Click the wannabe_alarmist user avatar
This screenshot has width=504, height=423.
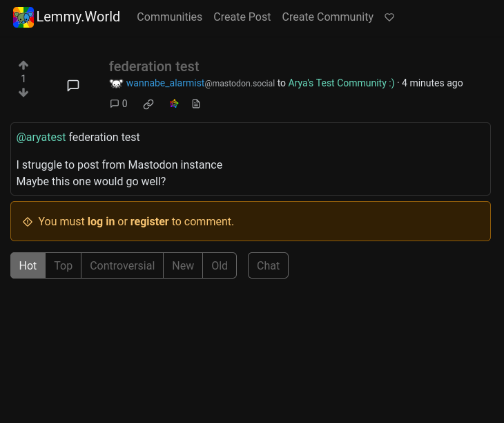(x=116, y=84)
